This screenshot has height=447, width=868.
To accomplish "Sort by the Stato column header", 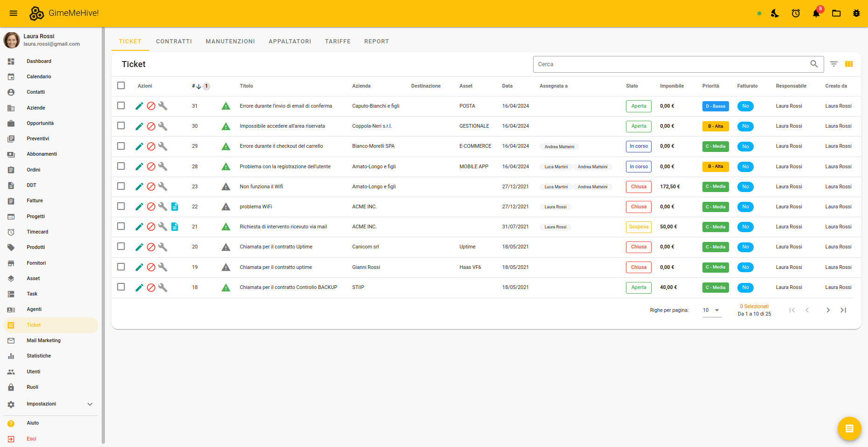I will pos(632,86).
